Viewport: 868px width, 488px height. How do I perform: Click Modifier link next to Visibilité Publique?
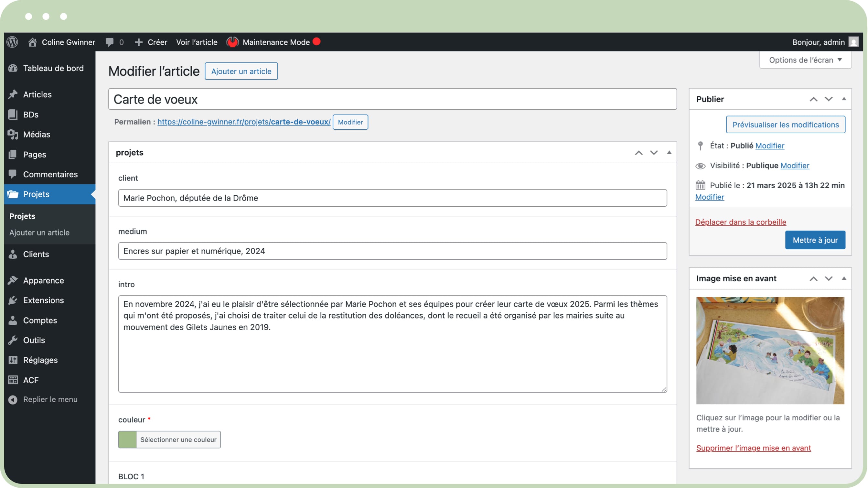[795, 166]
